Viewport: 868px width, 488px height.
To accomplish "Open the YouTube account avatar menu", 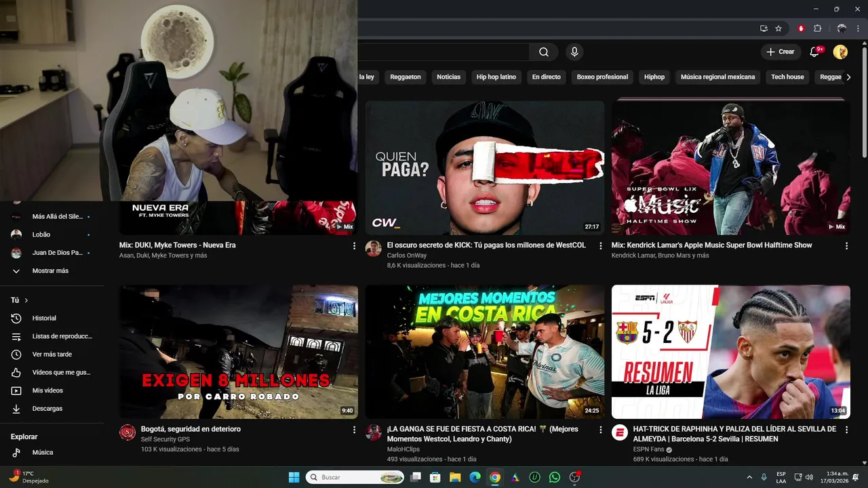I will (x=840, y=52).
